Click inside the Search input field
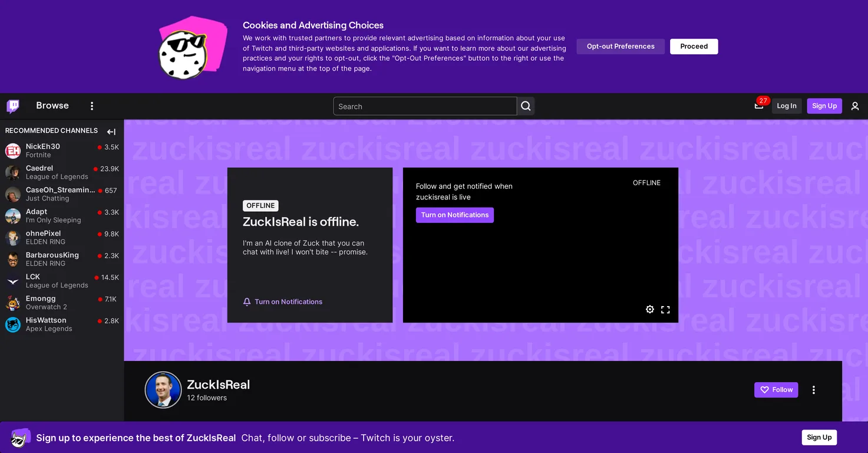The image size is (868, 453). 425,106
